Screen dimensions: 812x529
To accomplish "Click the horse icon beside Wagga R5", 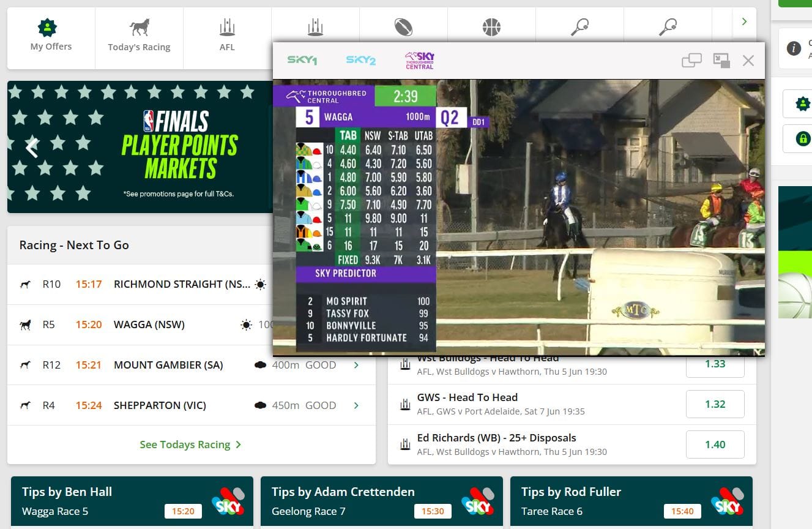I will pos(25,325).
